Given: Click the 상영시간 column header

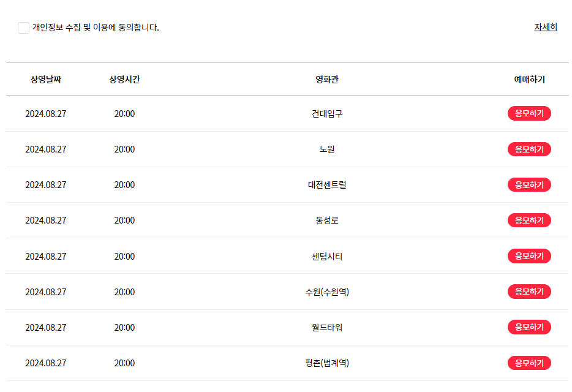Looking at the screenshot, I should (x=124, y=79).
